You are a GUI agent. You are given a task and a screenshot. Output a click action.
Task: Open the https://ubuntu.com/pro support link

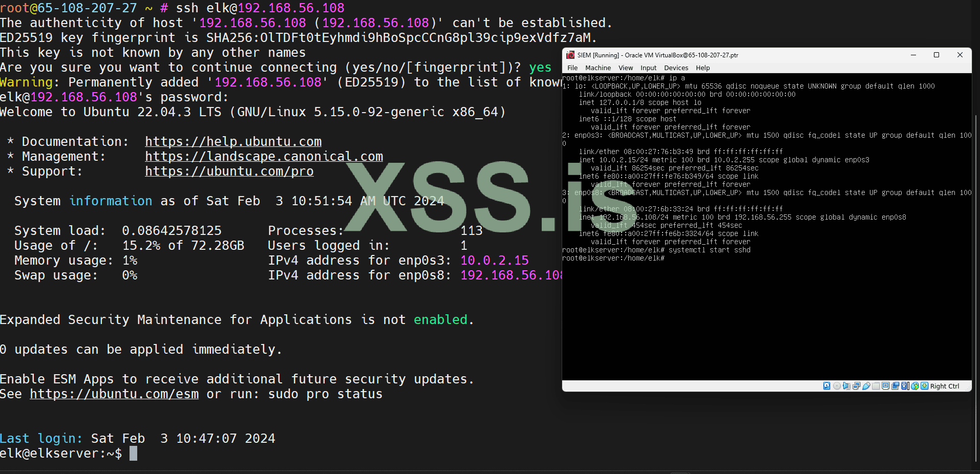[x=229, y=171]
